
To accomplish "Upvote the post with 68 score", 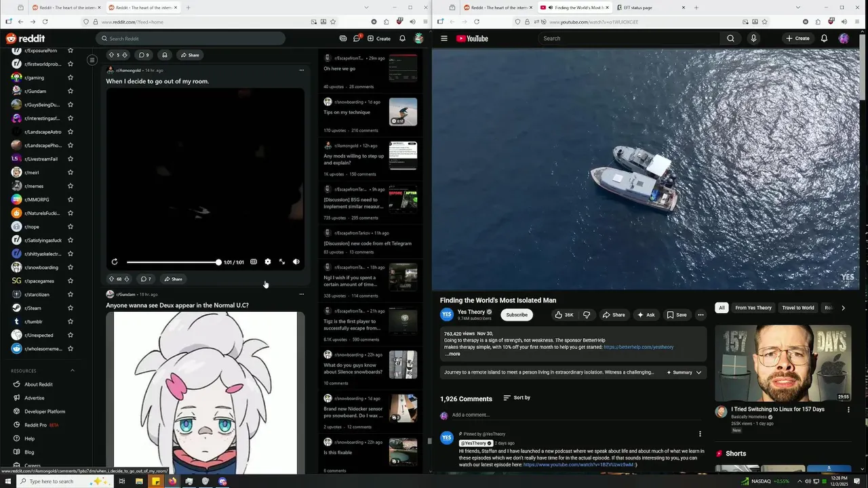I will (111, 279).
